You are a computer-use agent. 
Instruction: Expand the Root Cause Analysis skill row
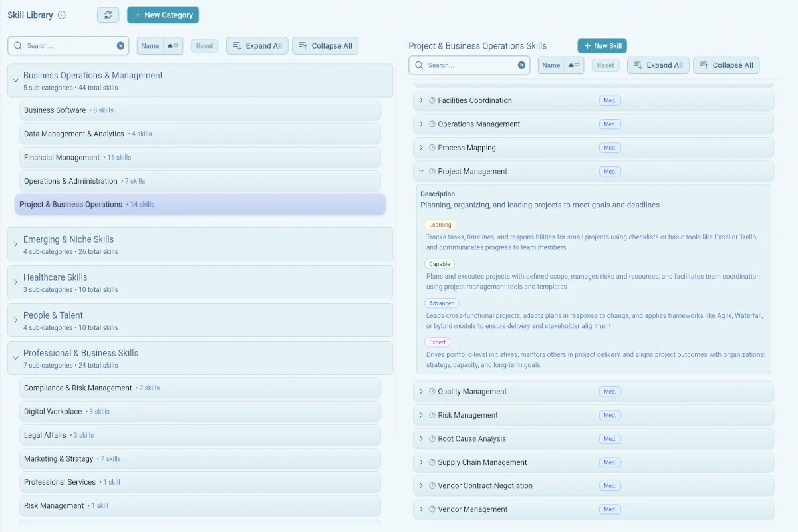(x=421, y=439)
